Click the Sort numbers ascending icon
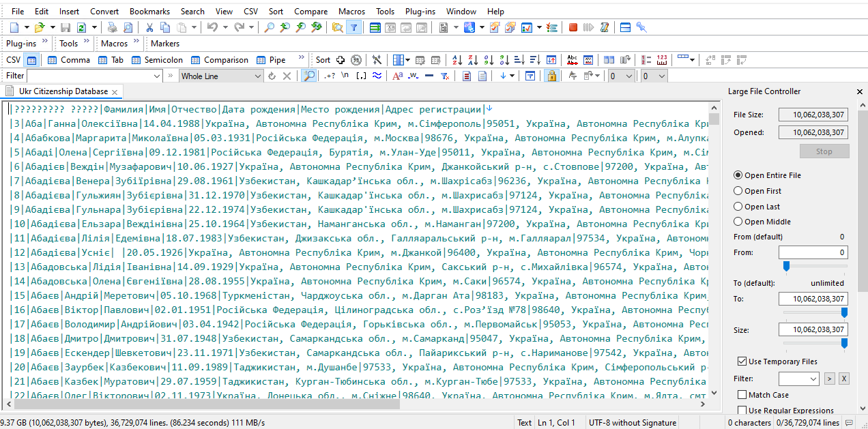 click(488, 59)
